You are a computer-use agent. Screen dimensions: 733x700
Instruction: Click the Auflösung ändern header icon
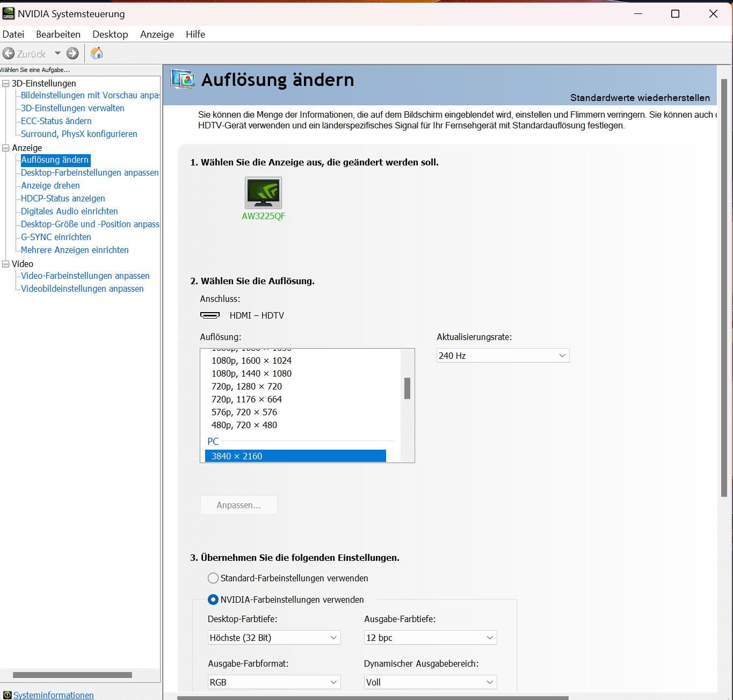pos(183,80)
